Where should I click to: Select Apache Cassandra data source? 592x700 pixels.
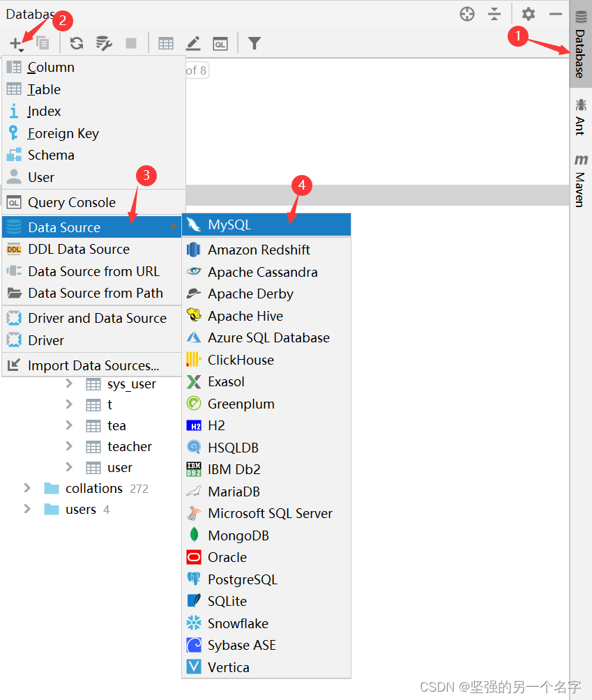click(x=266, y=272)
